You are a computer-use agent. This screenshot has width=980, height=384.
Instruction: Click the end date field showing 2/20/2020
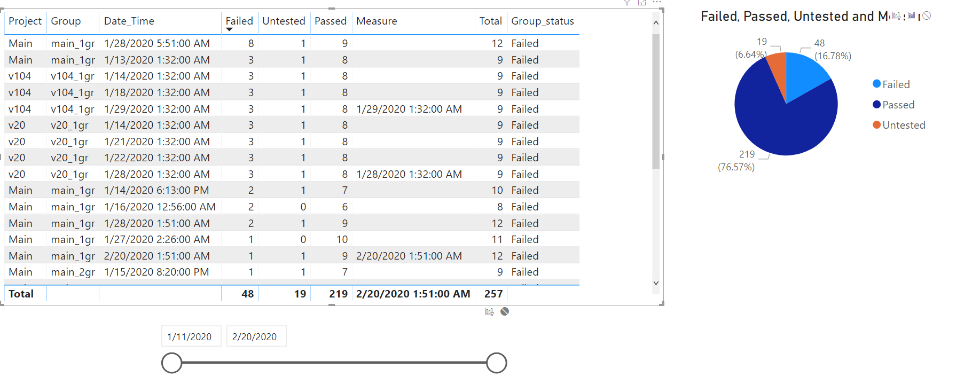pos(256,336)
